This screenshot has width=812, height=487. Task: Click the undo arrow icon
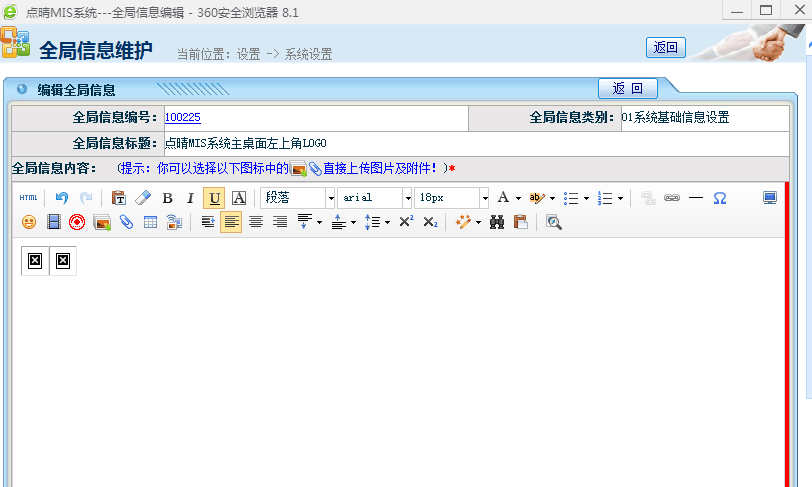(62, 198)
